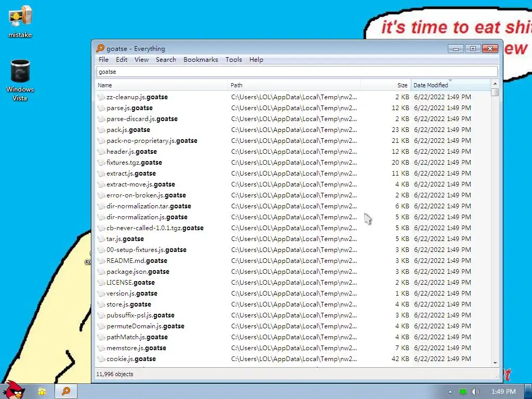This screenshot has width=532, height=399.
Task: Select error-on-broken.js.goatse file name
Action: pyautogui.click(x=146, y=195)
